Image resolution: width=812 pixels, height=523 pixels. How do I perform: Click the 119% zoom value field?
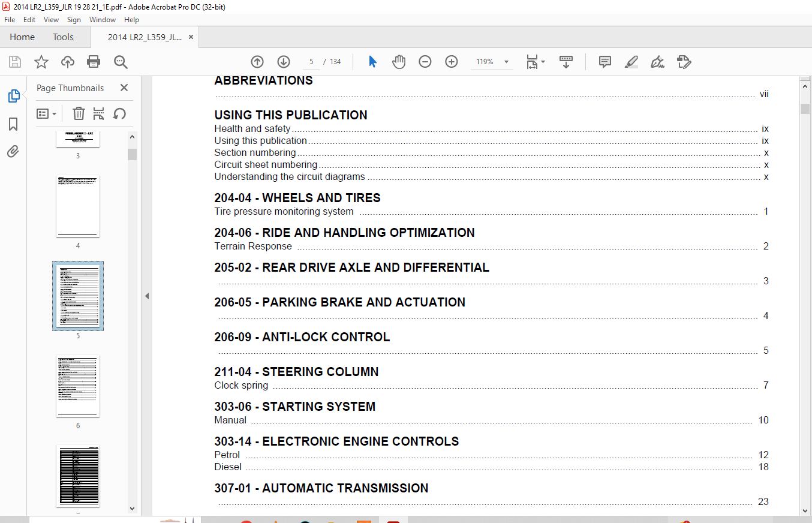(x=485, y=62)
